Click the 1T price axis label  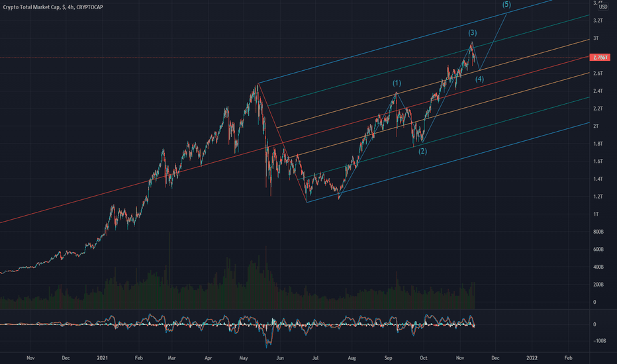tap(596, 214)
